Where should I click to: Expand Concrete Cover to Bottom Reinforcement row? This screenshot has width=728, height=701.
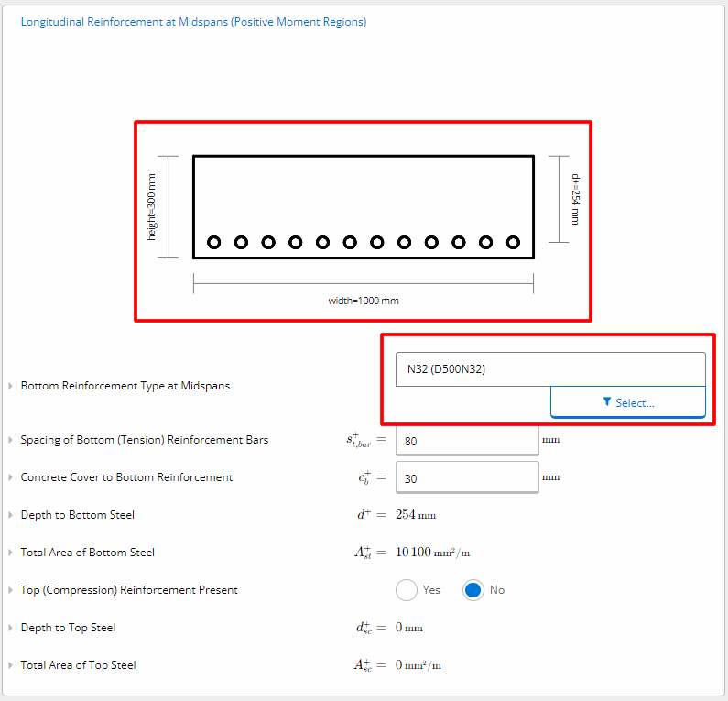pos(10,477)
